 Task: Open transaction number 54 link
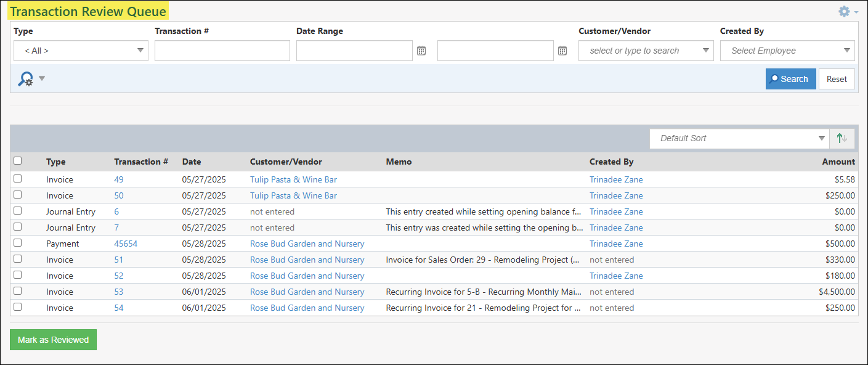119,308
